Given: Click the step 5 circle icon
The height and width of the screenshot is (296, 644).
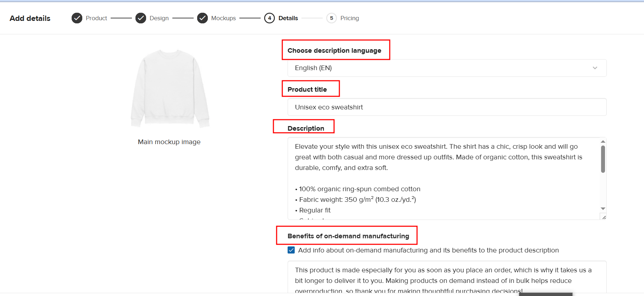Looking at the screenshot, I should point(332,18).
